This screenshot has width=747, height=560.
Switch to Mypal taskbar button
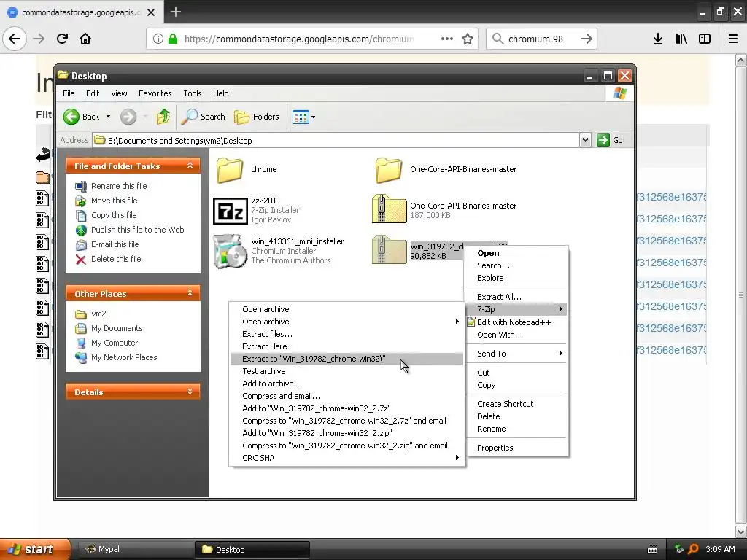(134, 550)
